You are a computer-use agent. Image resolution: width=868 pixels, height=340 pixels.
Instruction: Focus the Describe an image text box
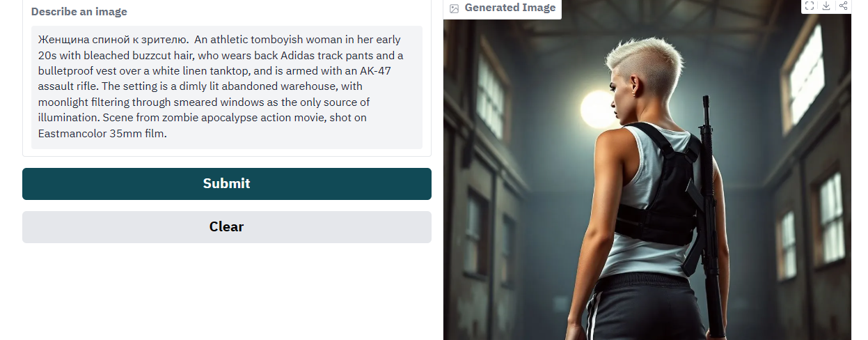pos(227,87)
